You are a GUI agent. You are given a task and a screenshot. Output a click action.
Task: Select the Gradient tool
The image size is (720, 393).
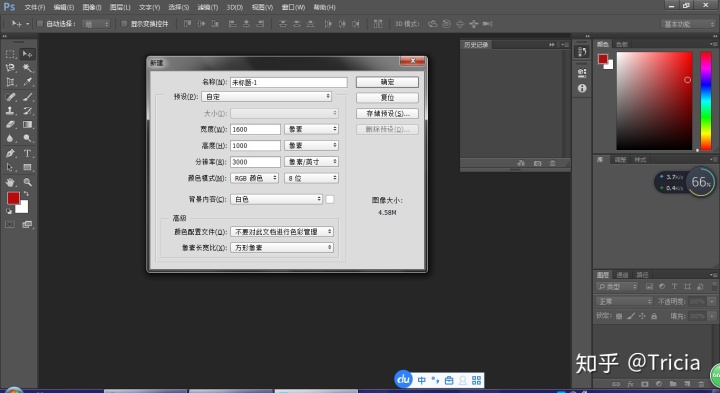tap(28, 124)
